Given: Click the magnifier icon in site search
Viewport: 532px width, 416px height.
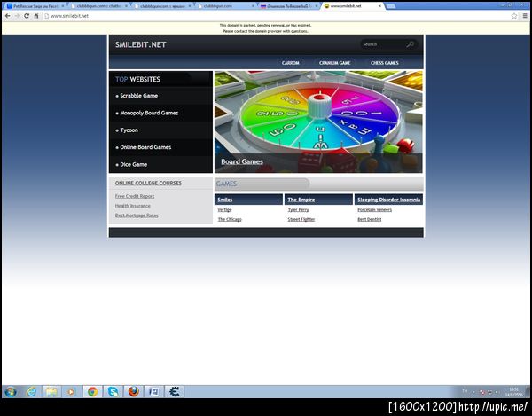Looking at the screenshot, I should click(x=410, y=44).
